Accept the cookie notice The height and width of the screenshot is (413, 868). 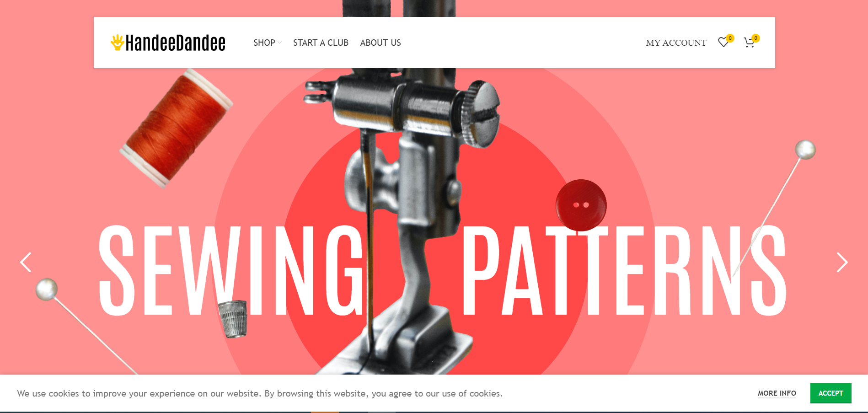pos(830,393)
